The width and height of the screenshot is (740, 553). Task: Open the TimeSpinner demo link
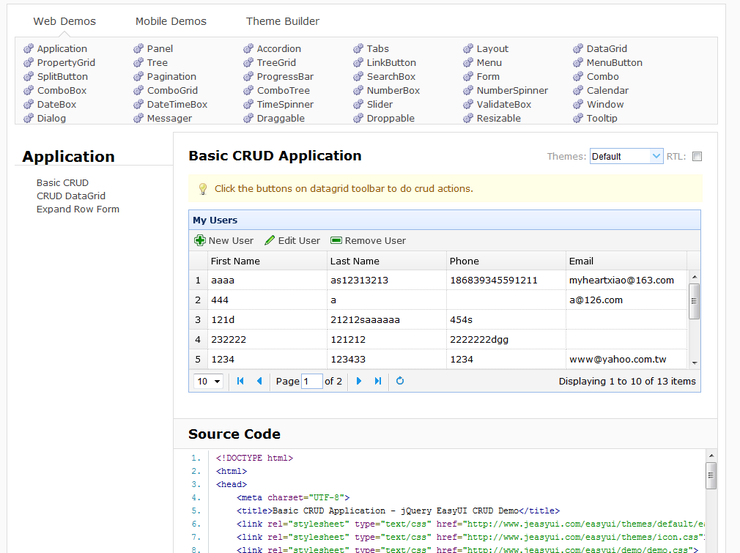click(x=285, y=104)
